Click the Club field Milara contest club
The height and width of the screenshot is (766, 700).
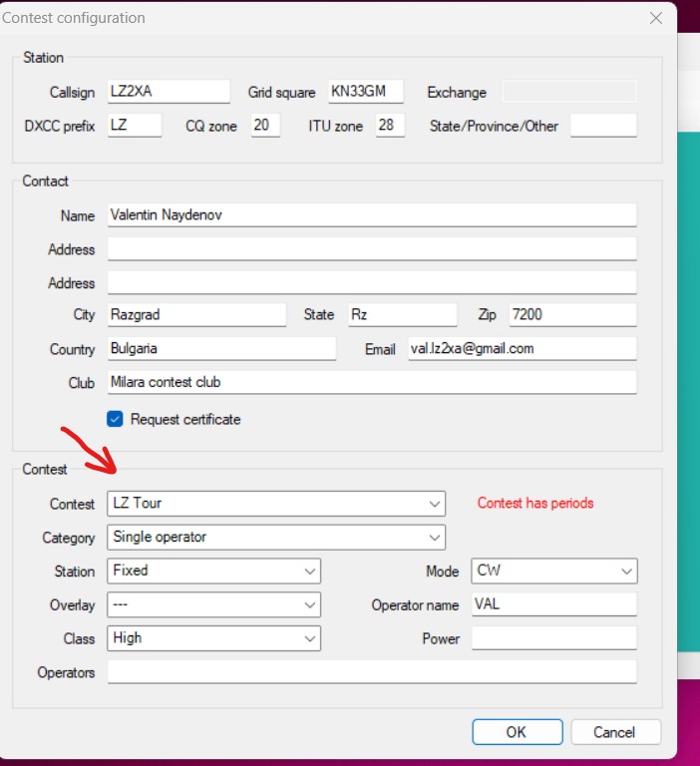372,382
